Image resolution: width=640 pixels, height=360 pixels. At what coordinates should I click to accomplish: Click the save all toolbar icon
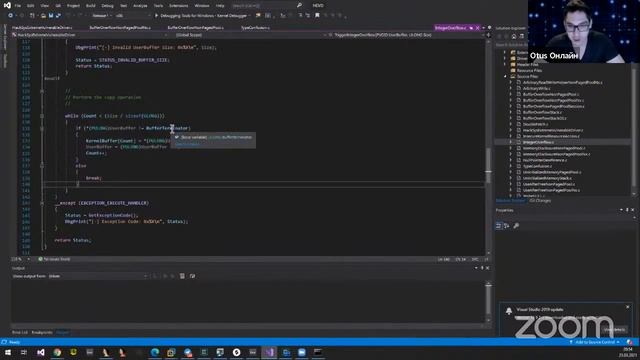click(x=58, y=16)
